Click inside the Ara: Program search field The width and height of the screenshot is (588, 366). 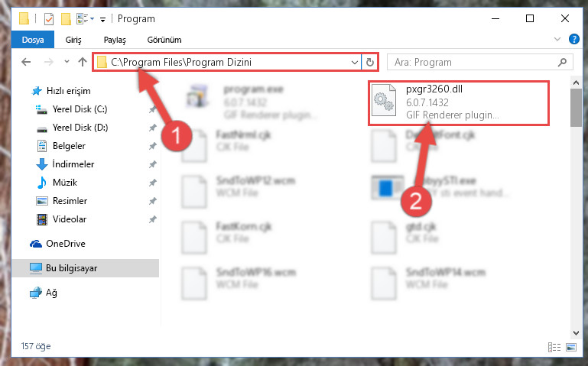[473, 62]
